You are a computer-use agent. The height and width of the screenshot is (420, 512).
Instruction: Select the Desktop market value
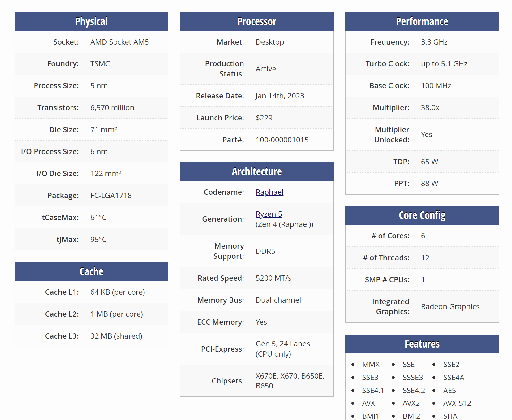(270, 42)
